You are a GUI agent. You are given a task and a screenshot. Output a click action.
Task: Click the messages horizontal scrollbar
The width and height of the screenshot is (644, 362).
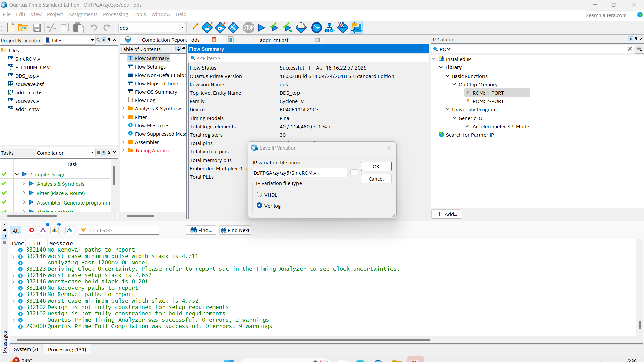tap(224, 340)
